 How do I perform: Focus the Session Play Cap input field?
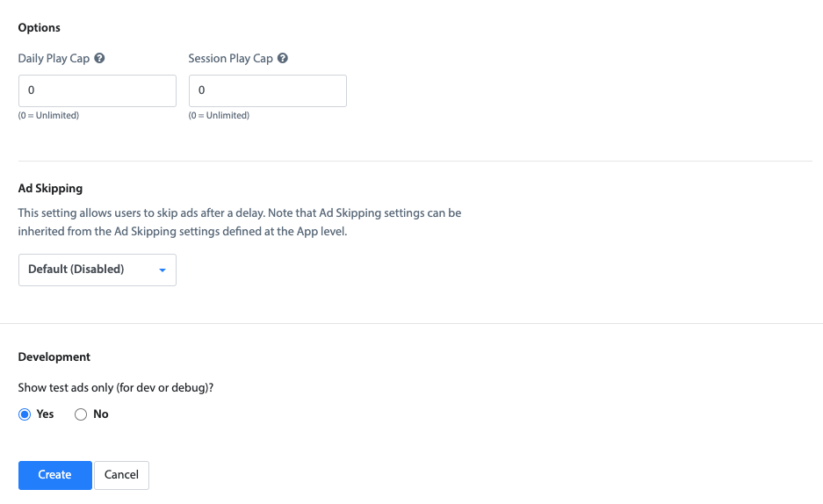tap(268, 90)
